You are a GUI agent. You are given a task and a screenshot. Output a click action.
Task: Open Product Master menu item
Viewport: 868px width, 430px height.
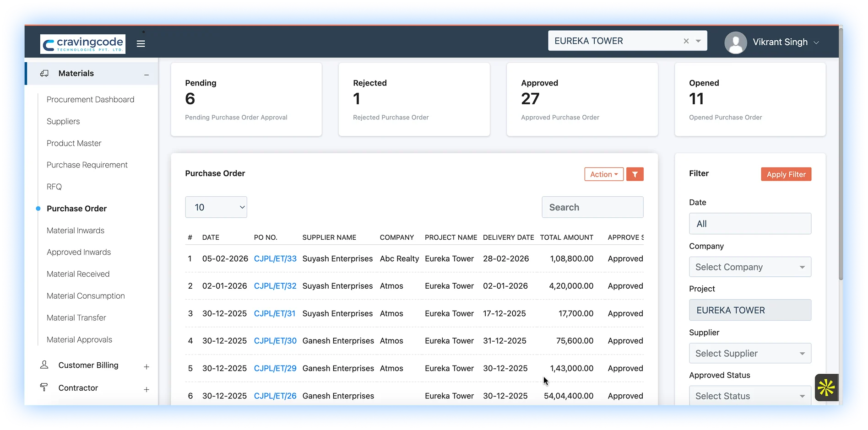[x=74, y=143]
